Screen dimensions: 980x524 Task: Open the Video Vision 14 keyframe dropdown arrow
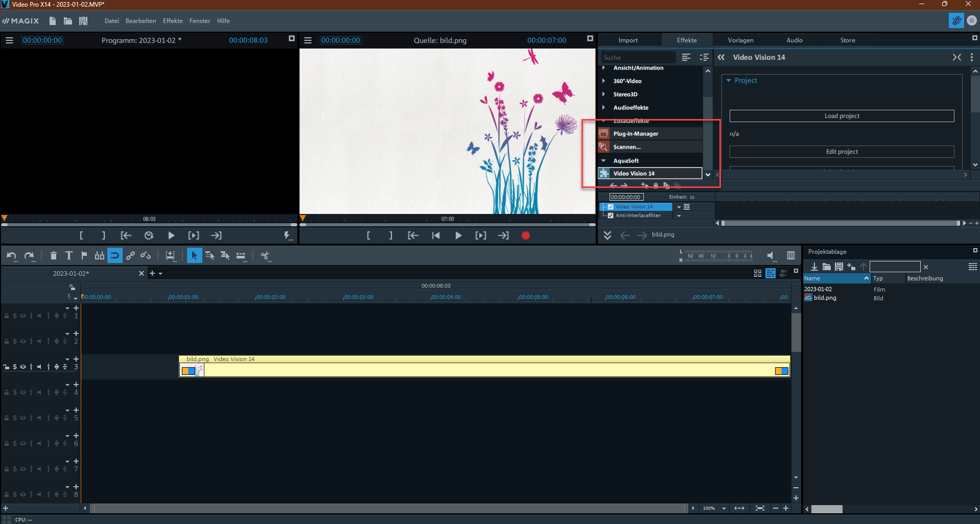tap(679, 207)
